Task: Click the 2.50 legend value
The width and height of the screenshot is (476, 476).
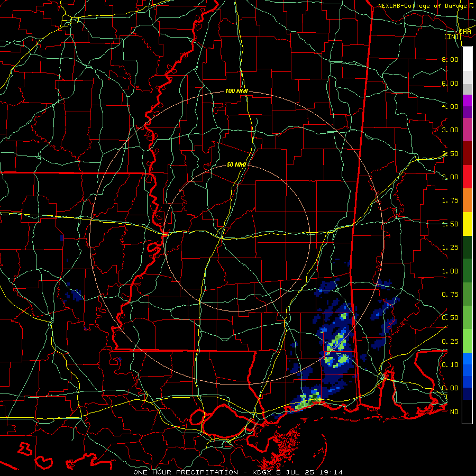Action: coord(450,153)
